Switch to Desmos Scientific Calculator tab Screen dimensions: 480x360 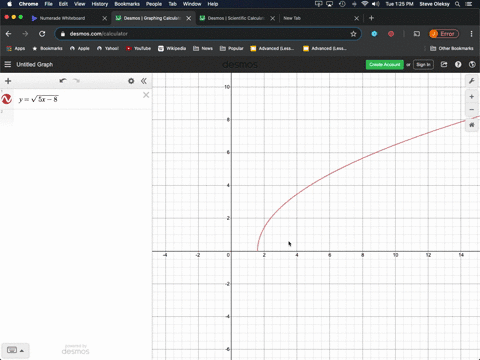pyautogui.click(x=235, y=18)
